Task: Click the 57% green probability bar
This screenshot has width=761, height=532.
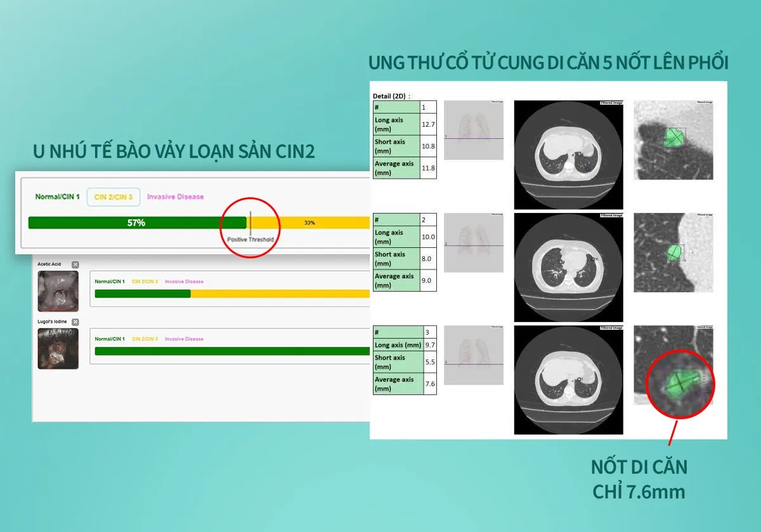Action: pyautogui.click(x=136, y=223)
